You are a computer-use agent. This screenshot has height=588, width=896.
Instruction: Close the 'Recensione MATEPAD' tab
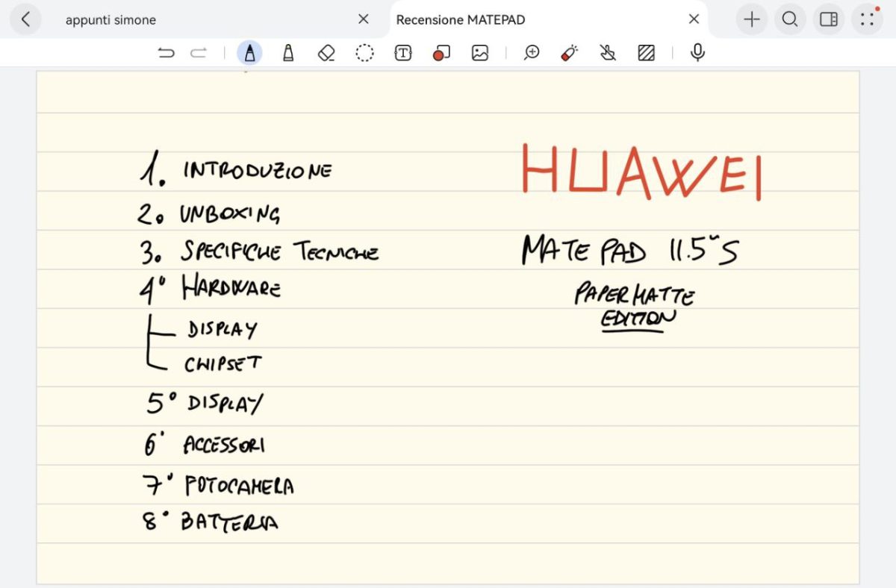(x=694, y=19)
